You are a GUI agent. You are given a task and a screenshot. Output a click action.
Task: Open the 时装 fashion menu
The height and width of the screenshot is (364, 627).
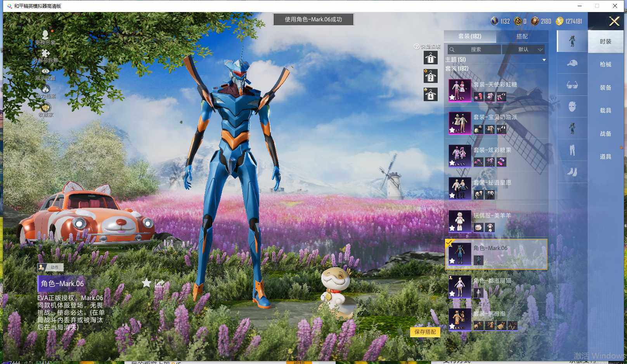(x=605, y=41)
